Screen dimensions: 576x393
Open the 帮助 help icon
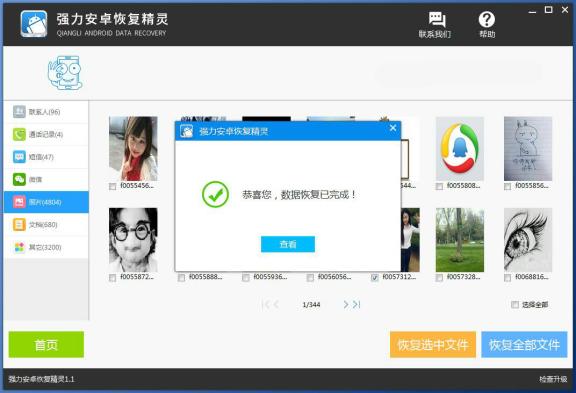pos(486,19)
